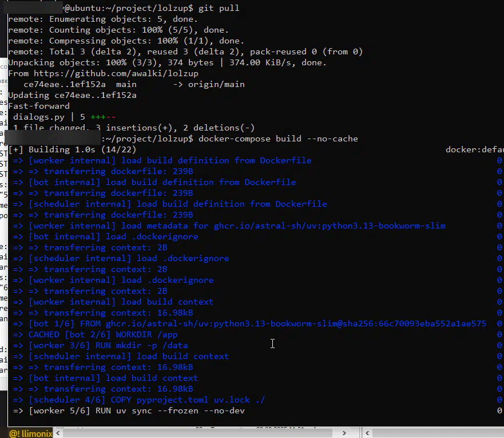
Task: Click the green +++ insertion markers
Action: point(98,117)
